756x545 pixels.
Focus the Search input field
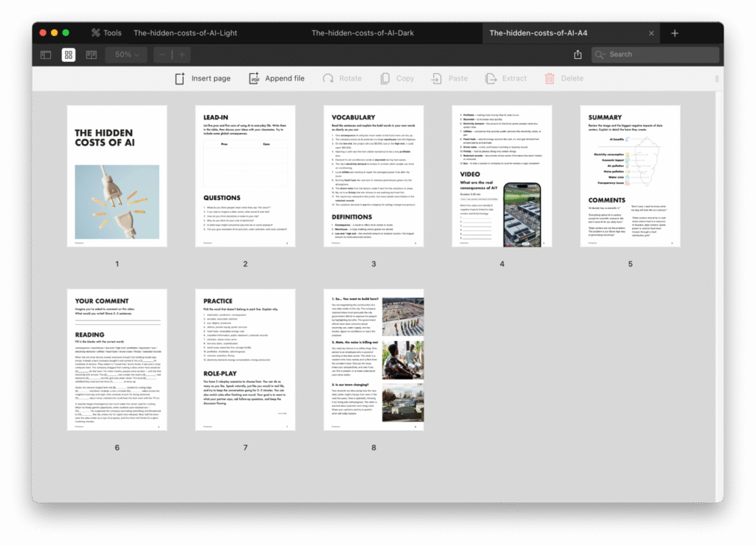[x=659, y=55]
